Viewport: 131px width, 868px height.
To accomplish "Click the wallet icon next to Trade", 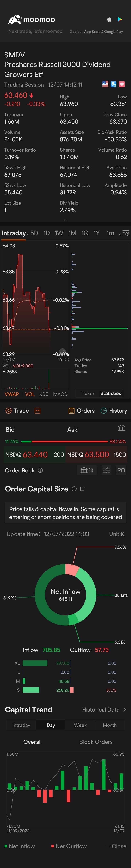I will coord(38,410).
